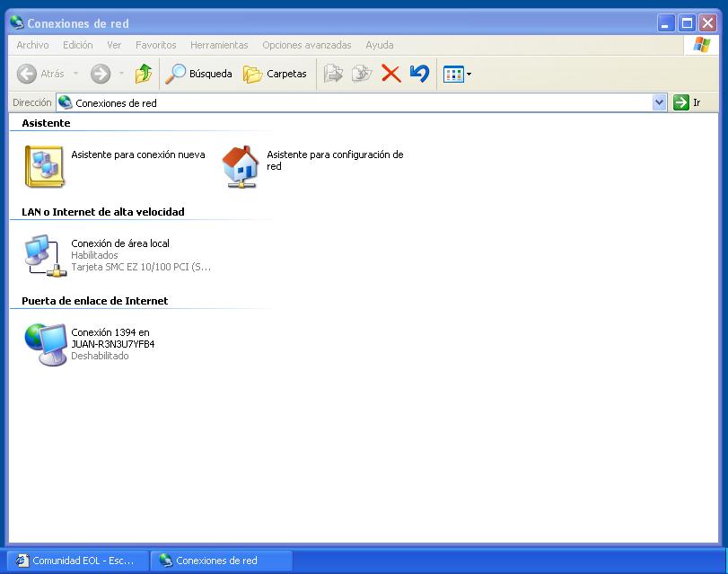Click 'LAN o Internet de alta velocidad' header
This screenshot has width=728, height=574.
103,212
